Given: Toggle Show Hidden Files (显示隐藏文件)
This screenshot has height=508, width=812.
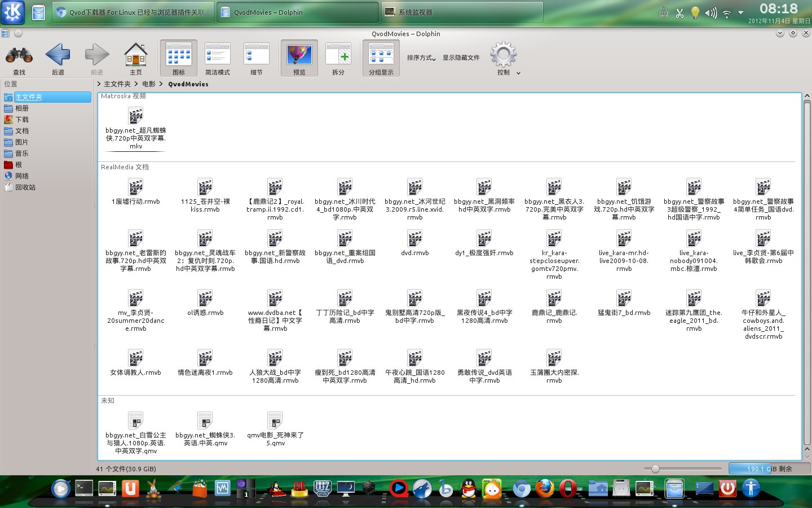Looking at the screenshot, I should (461, 58).
